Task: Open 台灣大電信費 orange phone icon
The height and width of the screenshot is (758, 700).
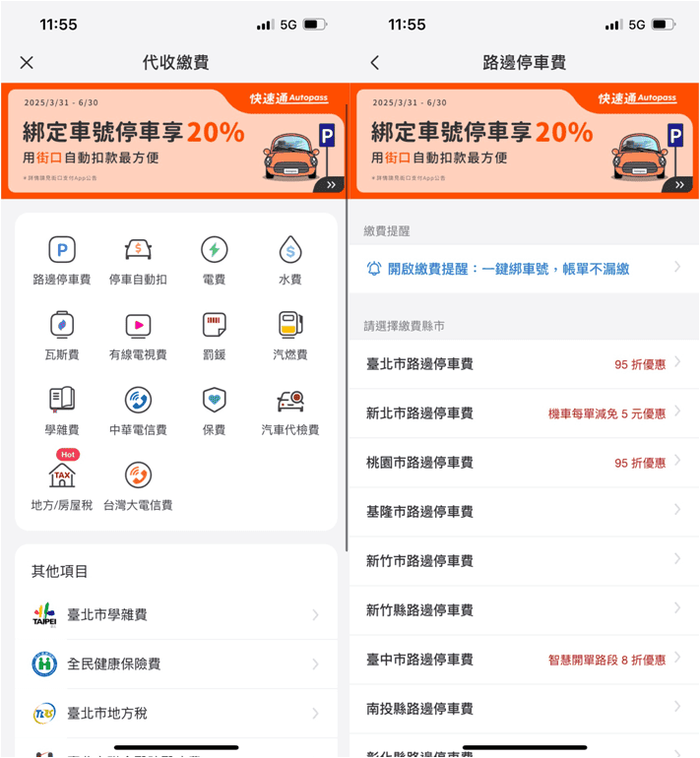Action: (138, 475)
